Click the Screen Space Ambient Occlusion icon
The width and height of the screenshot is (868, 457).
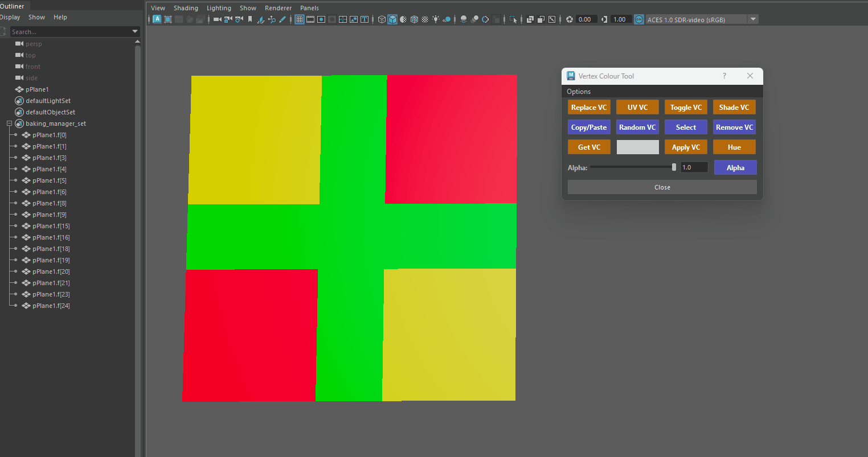pos(464,19)
